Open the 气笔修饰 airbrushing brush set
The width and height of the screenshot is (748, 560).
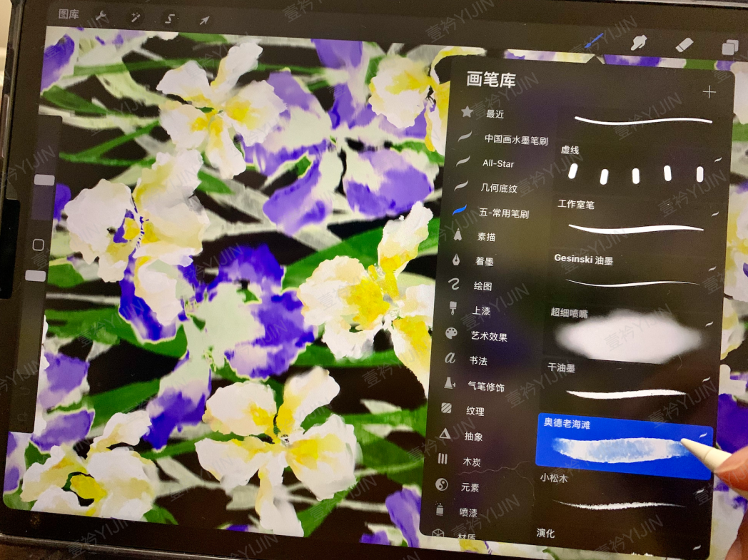point(485,387)
